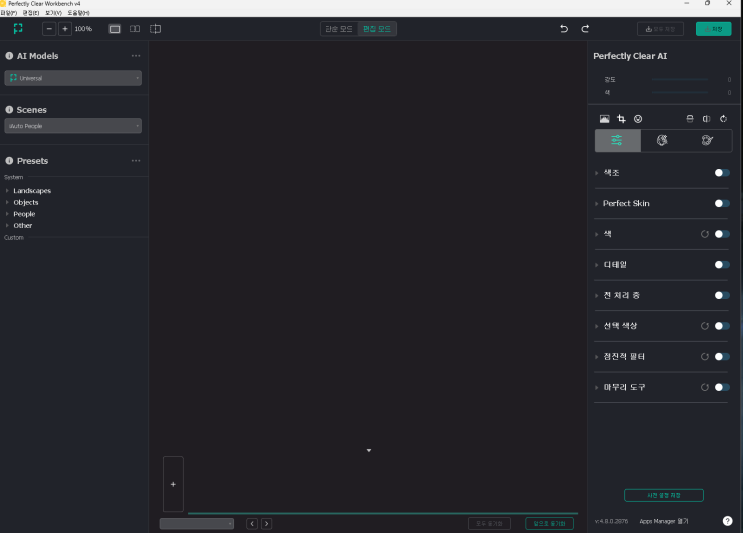Switch to the simple mode left of 편집 모드
Viewport: 743px width, 533px height.
[339, 29]
